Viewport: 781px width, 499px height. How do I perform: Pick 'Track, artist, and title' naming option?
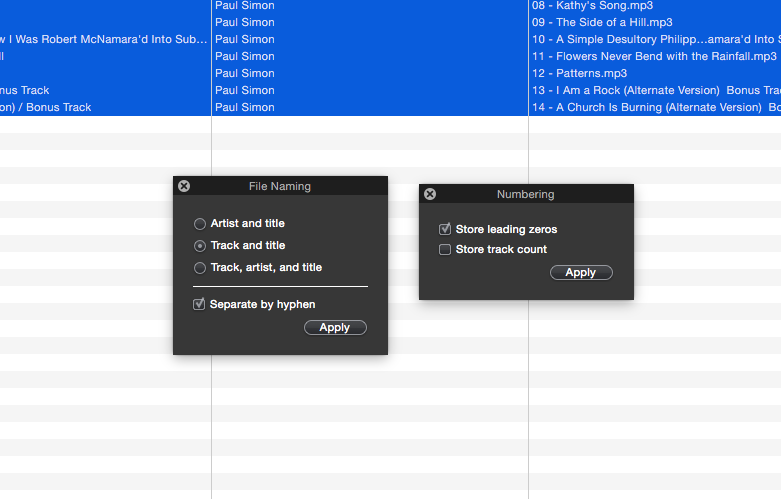[x=200, y=268]
